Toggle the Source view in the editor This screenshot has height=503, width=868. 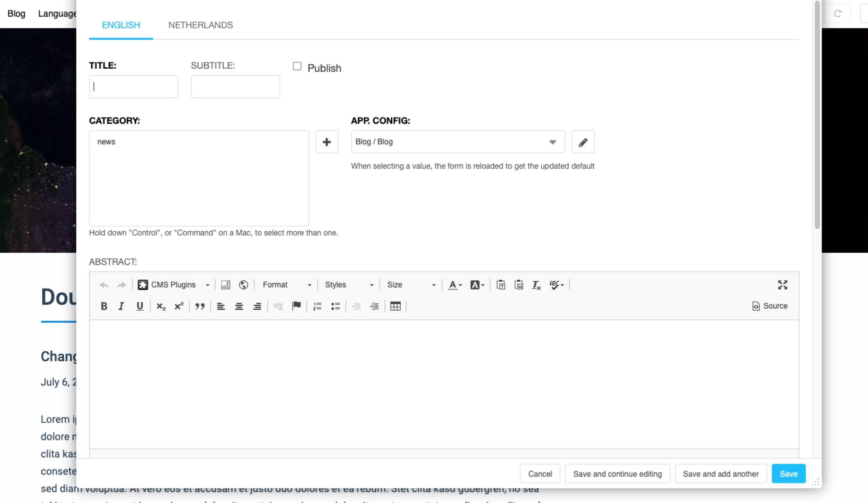point(770,306)
